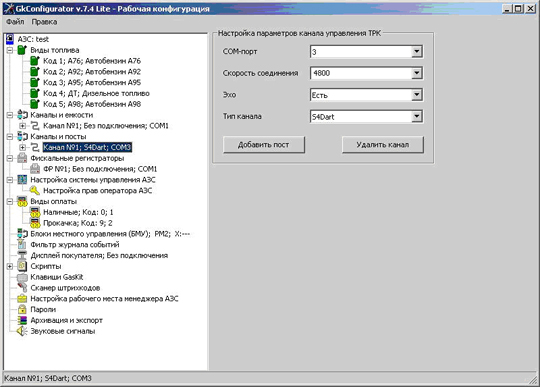Click Дисплей покупателя display icon
The height and width of the screenshot is (387, 540).
click(22, 255)
